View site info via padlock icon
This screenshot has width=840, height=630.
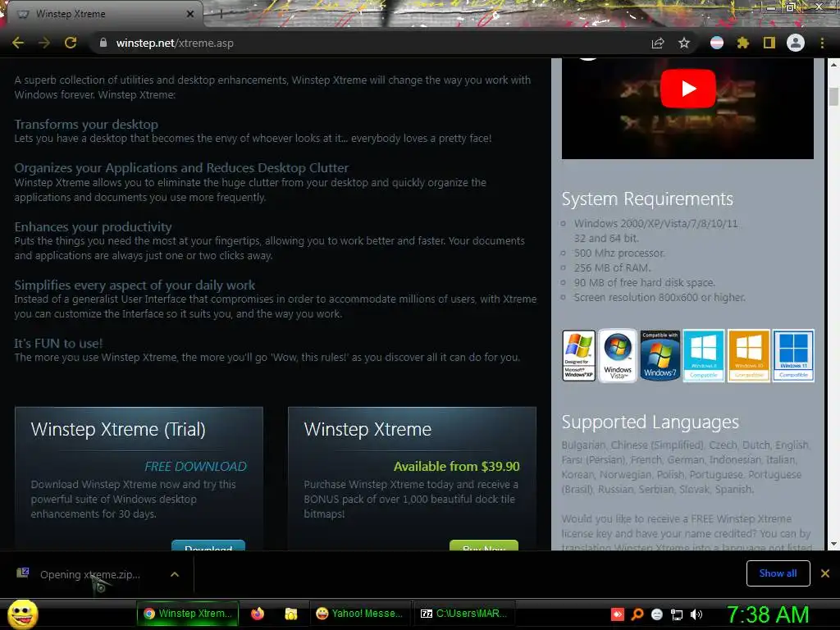click(x=103, y=43)
